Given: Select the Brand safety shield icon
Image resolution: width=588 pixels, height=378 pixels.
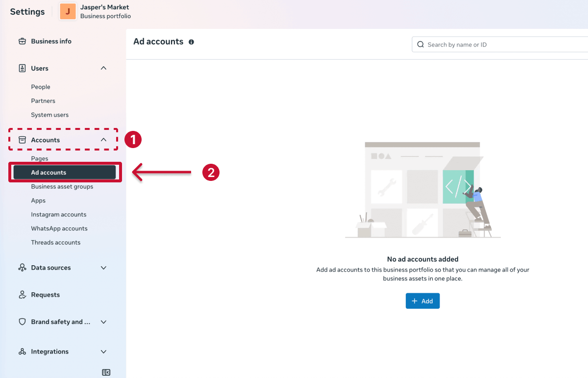Looking at the screenshot, I should tap(22, 322).
